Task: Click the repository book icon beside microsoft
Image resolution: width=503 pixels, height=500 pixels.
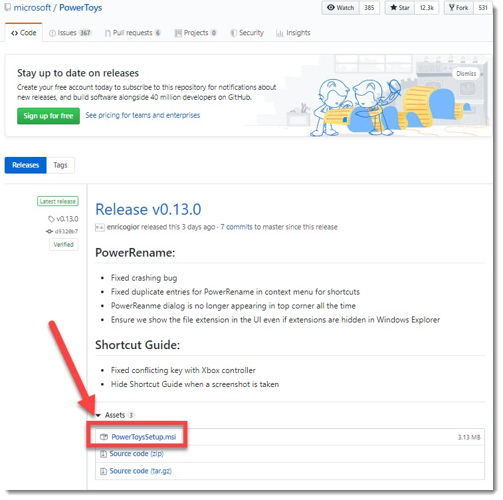Action: point(7,7)
